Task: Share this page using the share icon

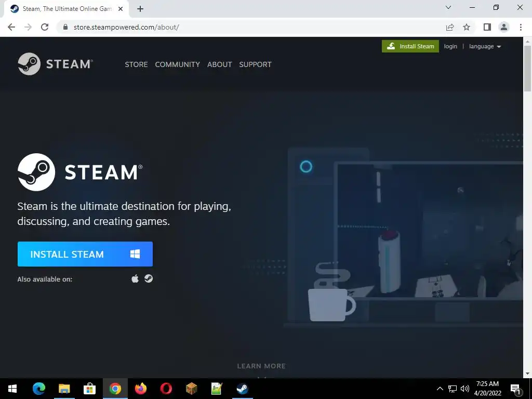Action: click(x=450, y=27)
